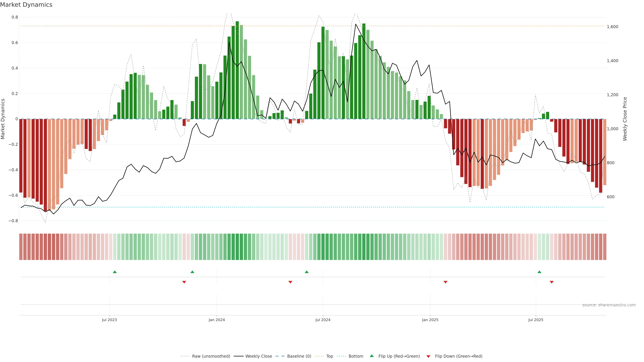644x362 pixels.
Task: Click the source sharemaestro.com text
Action: 609,305
